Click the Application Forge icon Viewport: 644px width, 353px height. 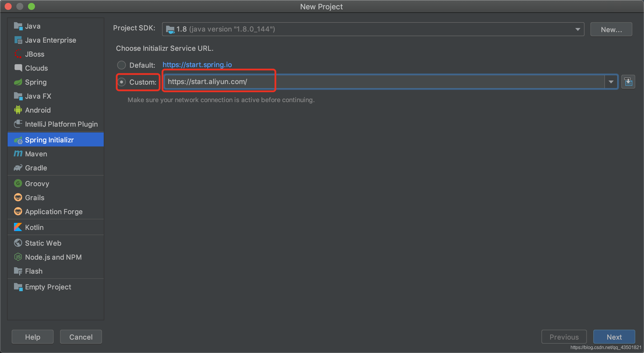[x=18, y=212]
